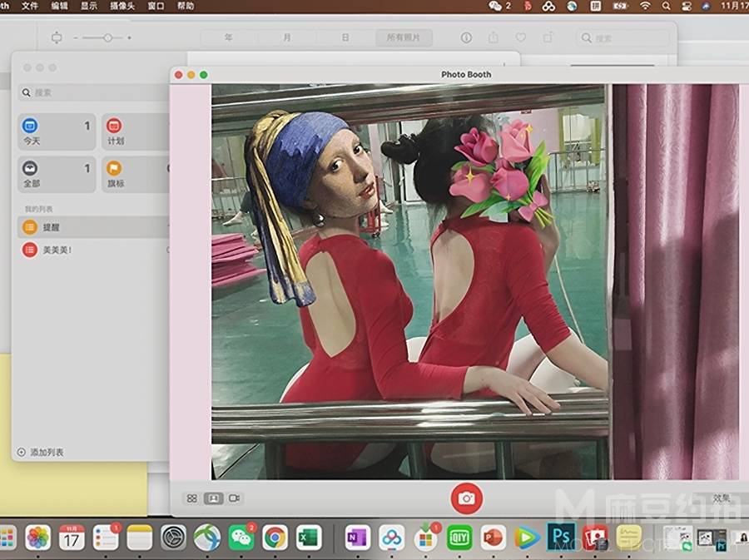Open Notes from the Dock

pos(140,538)
